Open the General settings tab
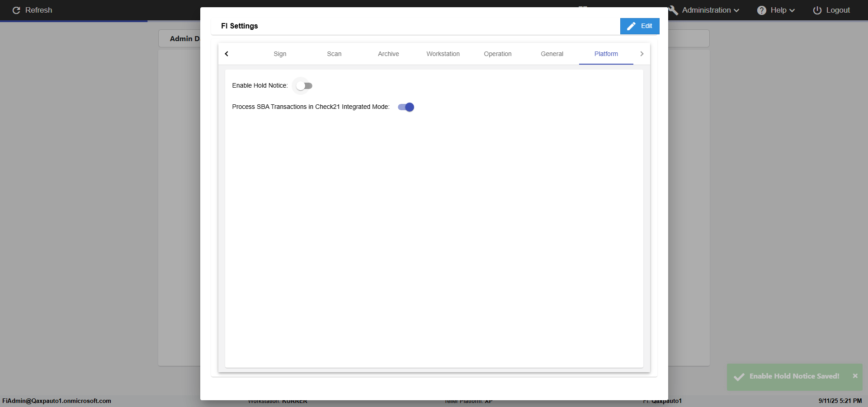The image size is (868, 407). [x=552, y=54]
